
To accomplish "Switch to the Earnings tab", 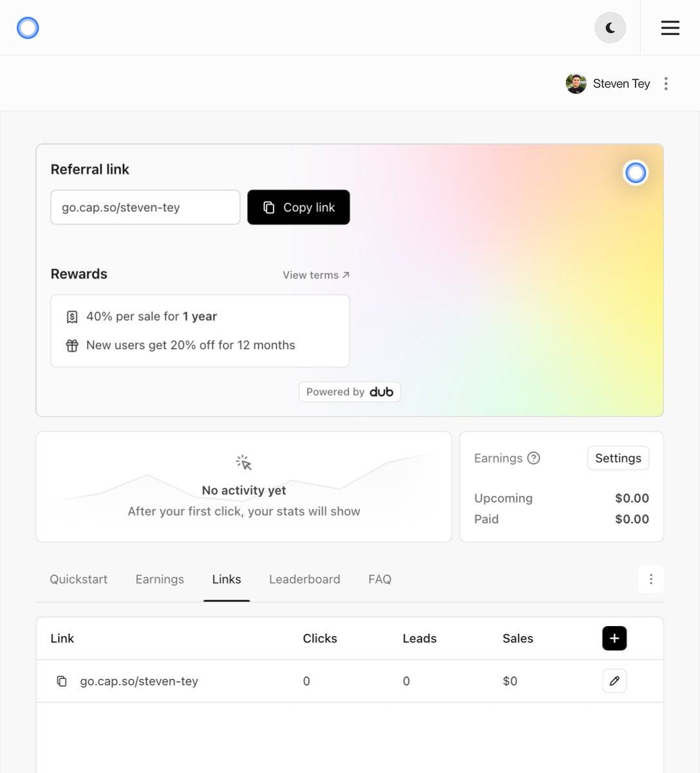I will [x=160, y=579].
